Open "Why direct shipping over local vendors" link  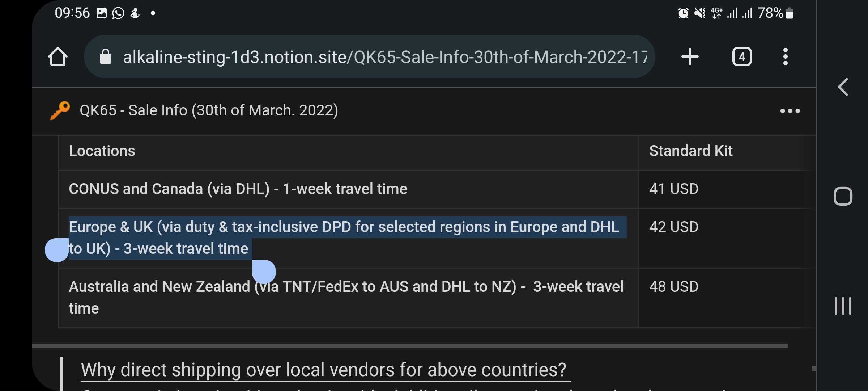[324, 370]
